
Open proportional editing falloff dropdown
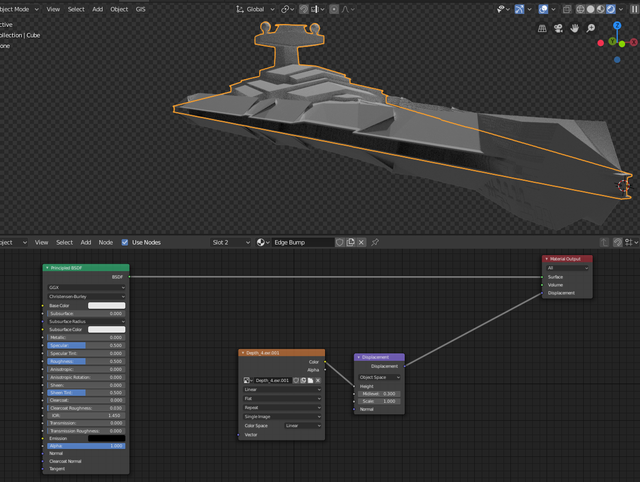(348, 9)
